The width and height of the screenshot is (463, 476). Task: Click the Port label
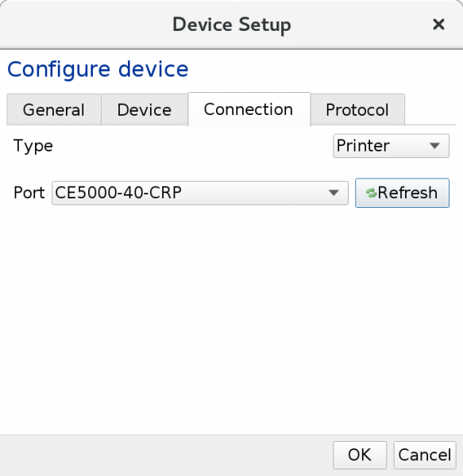(29, 193)
